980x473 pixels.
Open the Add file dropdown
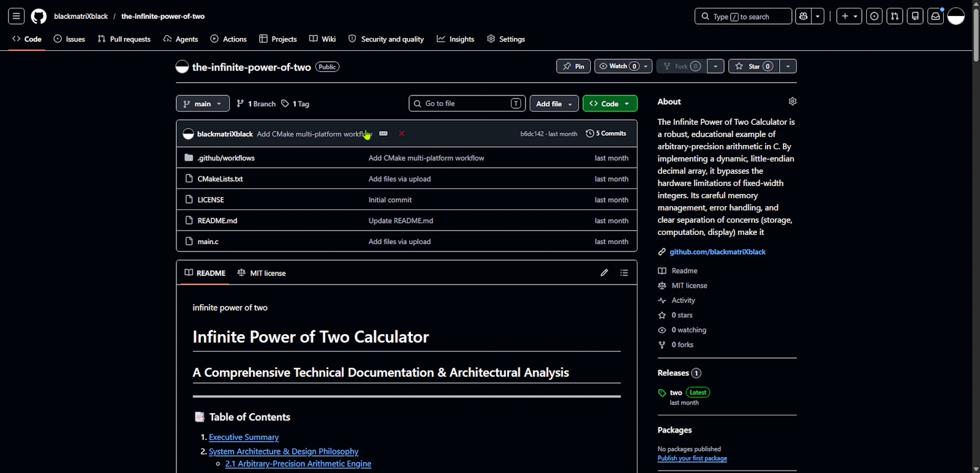tap(554, 103)
